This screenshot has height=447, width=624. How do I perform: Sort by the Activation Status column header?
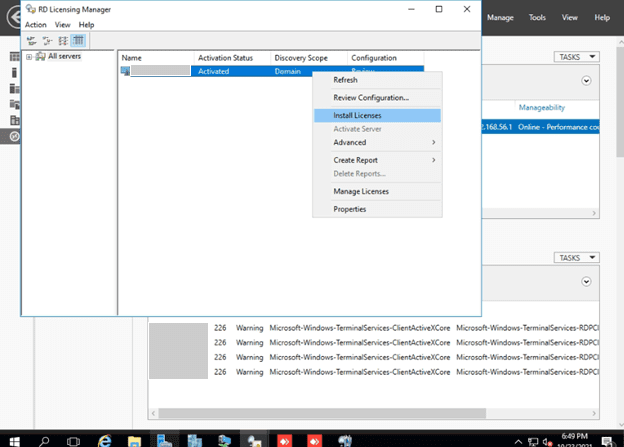(232, 58)
